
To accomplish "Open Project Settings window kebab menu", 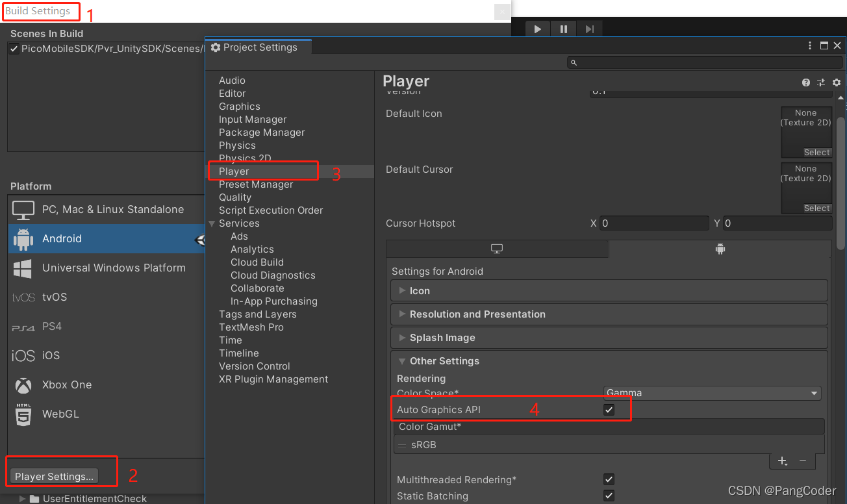I will tap(810, 46).
